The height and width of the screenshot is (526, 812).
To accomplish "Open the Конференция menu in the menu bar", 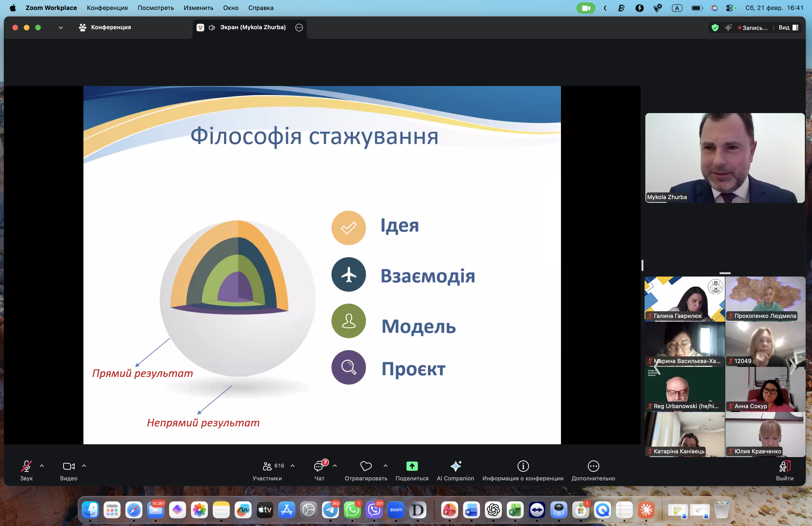I will click(x=107, y=8).
